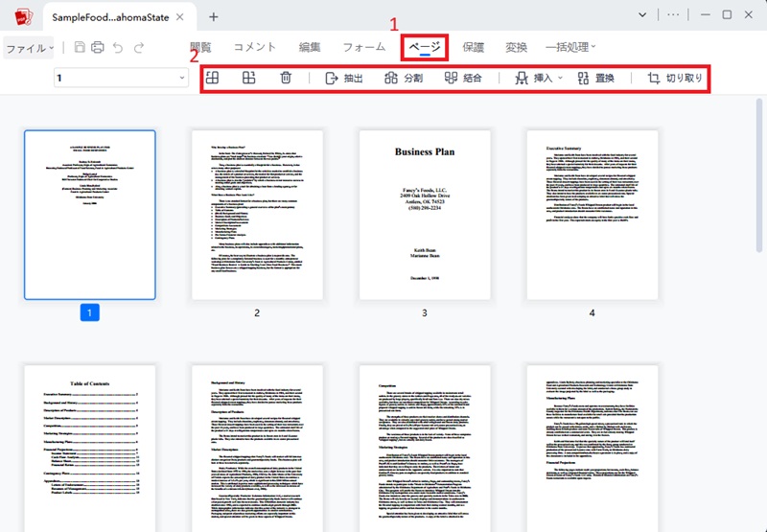Screen dimensions: 767x532
Task: Select the Manufacturing Plan page thumbnail
Action: [593, 449]
